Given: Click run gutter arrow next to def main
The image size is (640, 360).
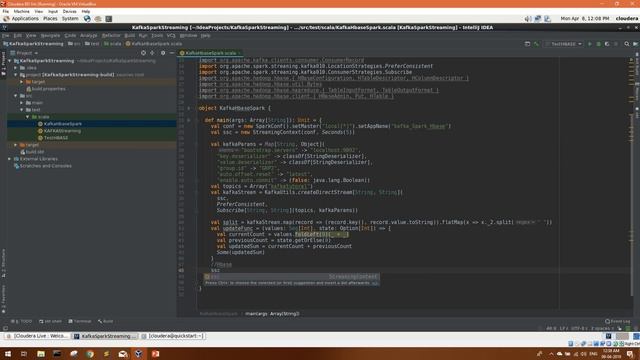Looking at the screenshot, I should (189, 120).
